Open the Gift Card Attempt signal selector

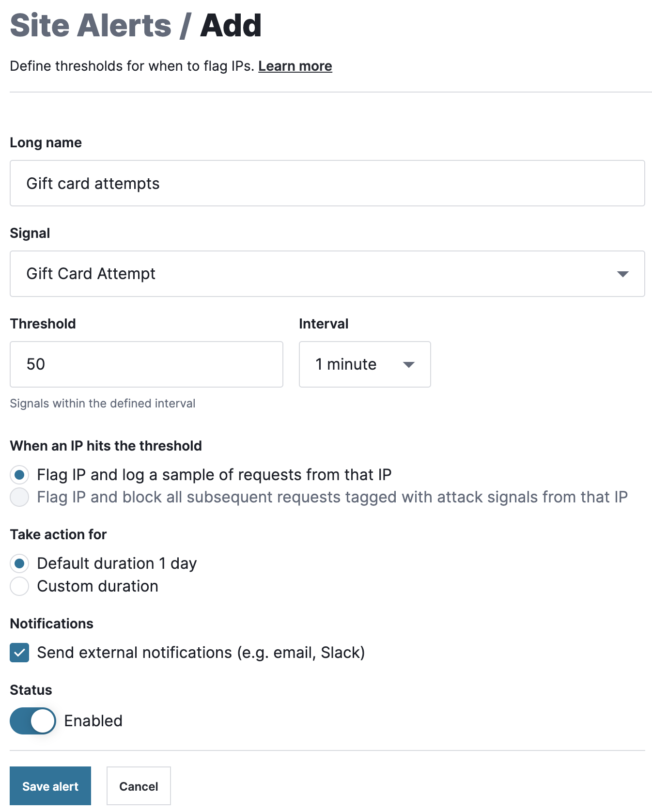(327, 274)
